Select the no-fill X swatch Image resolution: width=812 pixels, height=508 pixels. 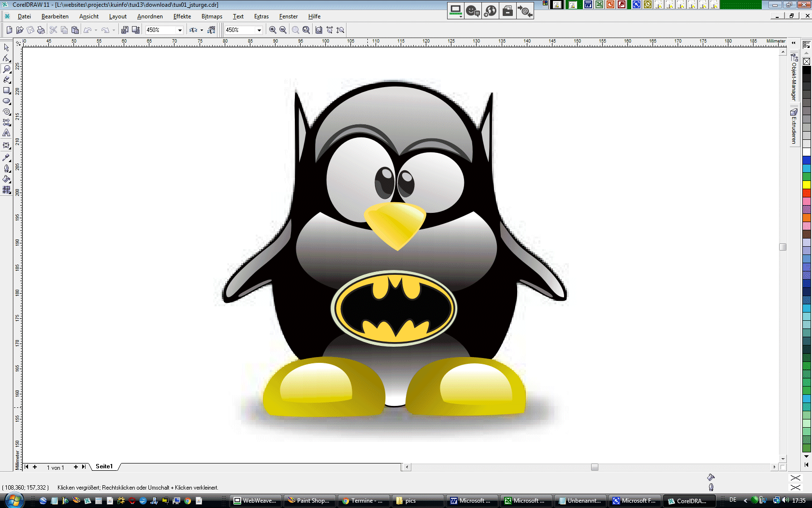[x=807, y=61]
